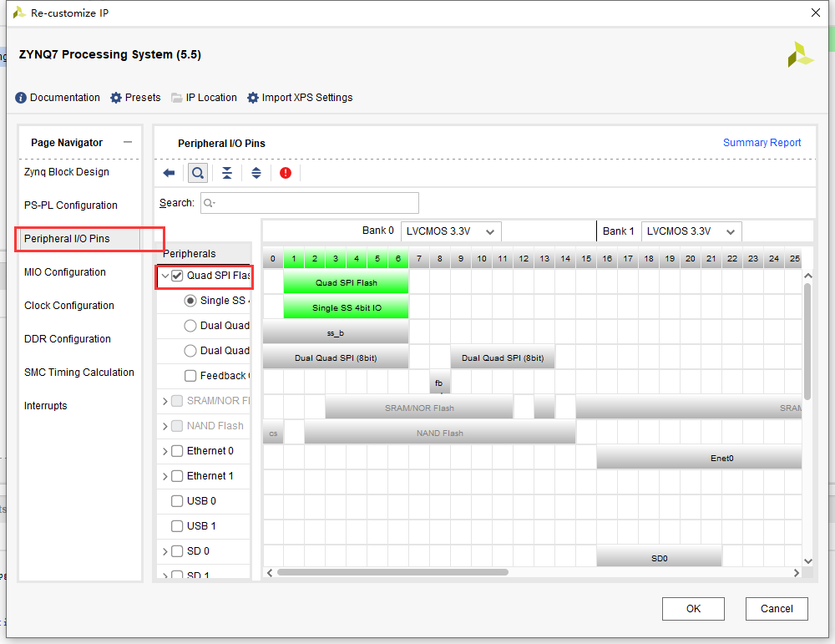Click the fb pin block
This screenshot has height=644, width=835.
click(439, 382)
